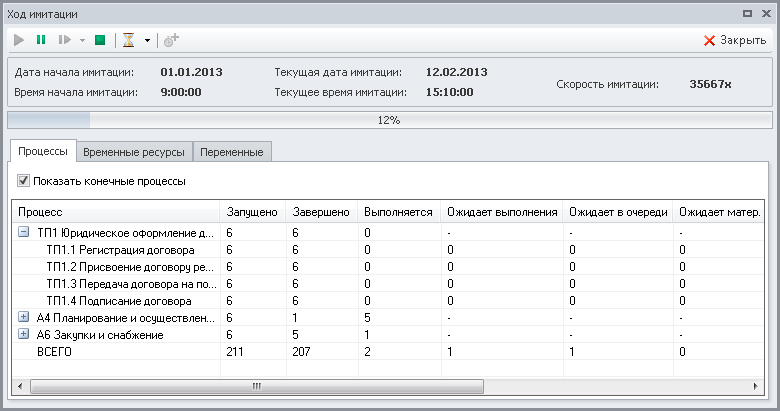Viewport: 780px width, 411px height.
Task: Click the Play simulation button
Action: pos(19,40)
